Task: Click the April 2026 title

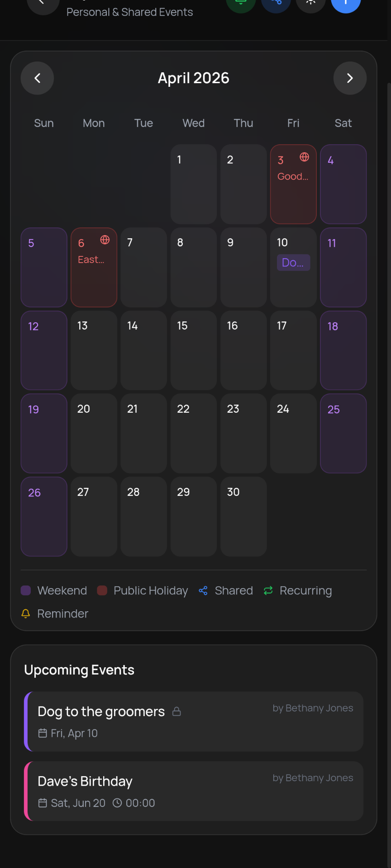Action: tap(193, 78)
